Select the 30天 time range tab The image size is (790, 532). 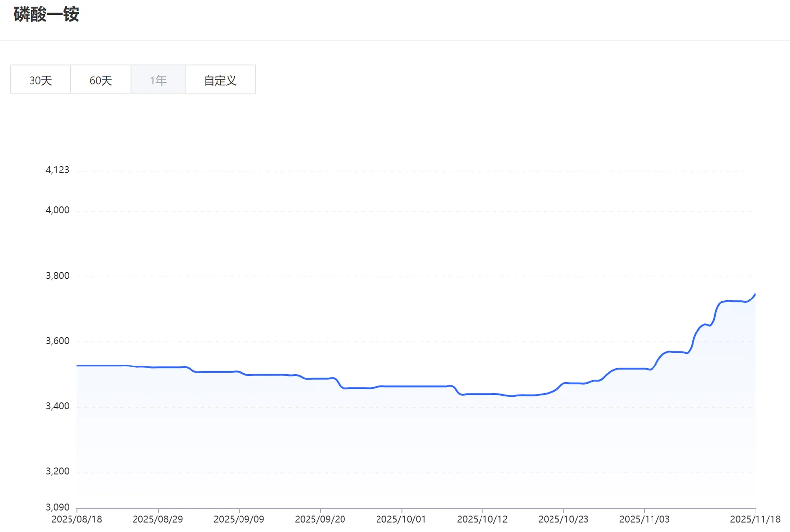[40, 79]
